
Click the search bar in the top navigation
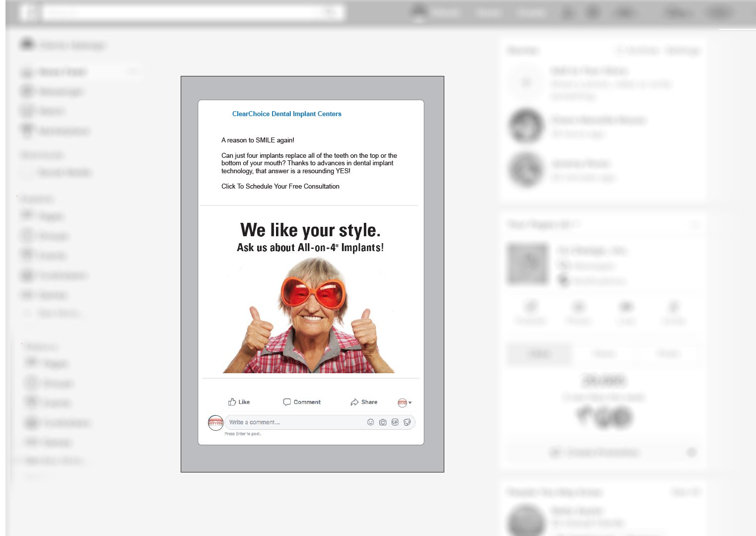(x=184, y=12)
